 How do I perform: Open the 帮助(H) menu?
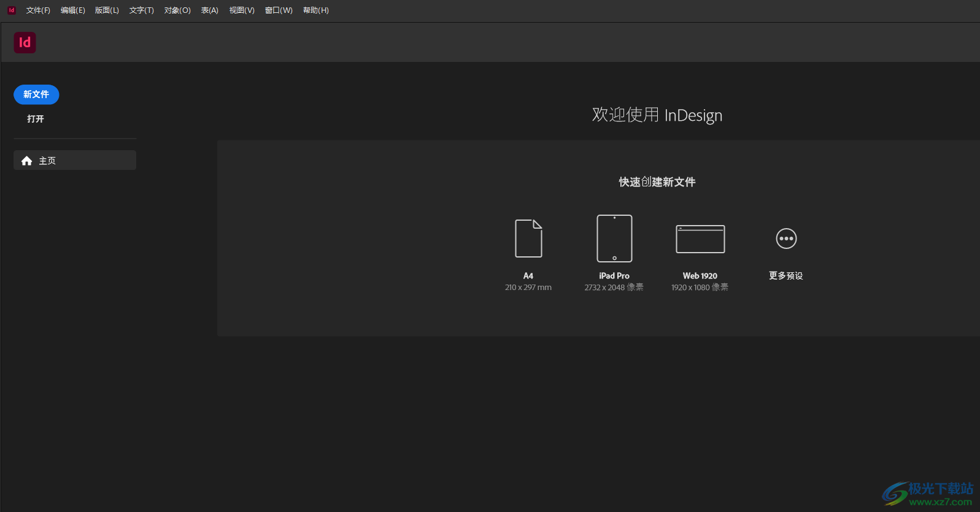[316, 10]
